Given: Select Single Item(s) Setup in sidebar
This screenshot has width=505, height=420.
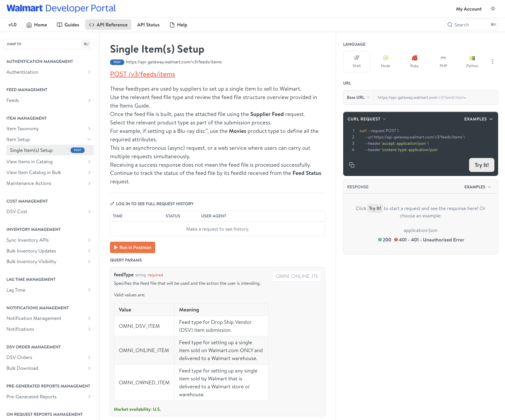Looking at the screenshot, I should pyautogui.click(x=50, y=150).
